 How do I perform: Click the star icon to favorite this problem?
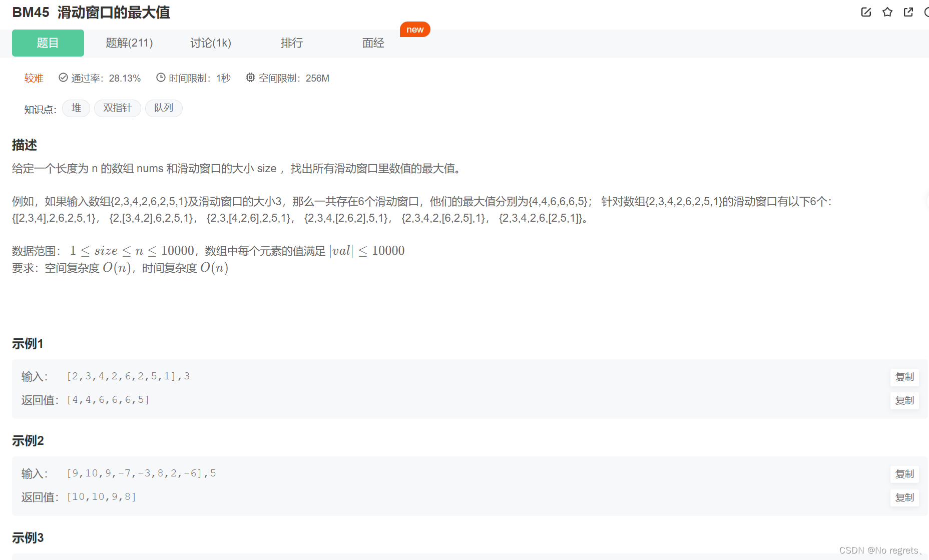coord(887,12)
